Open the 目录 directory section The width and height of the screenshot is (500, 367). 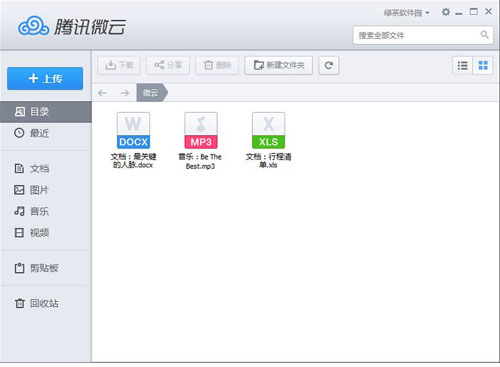[46, 112]
